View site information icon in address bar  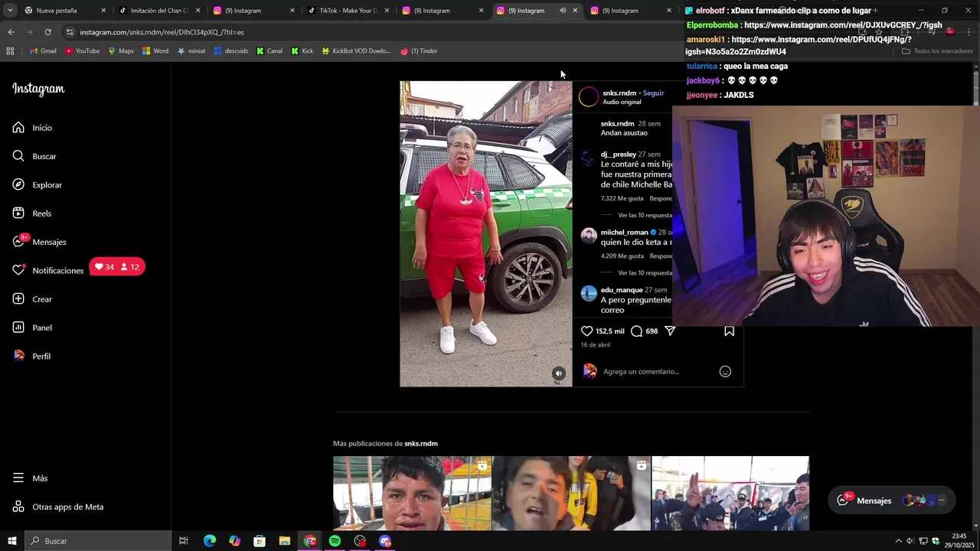[x=70, y=32]
